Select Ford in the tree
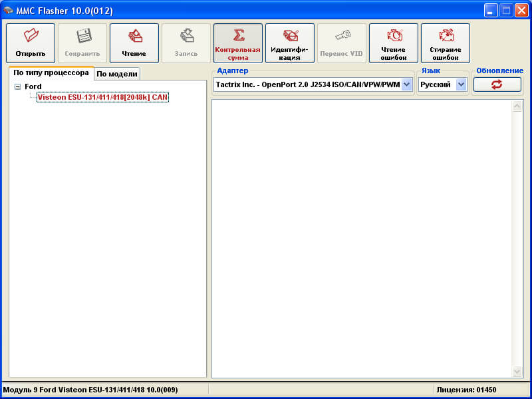The image size is (532, 399). click(x=33, y=86)
